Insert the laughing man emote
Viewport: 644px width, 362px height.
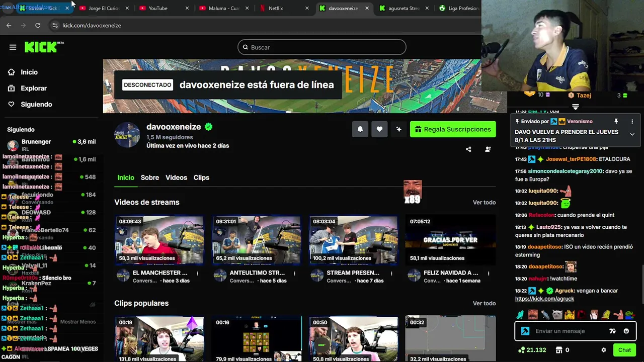click(x=533, y=315)
